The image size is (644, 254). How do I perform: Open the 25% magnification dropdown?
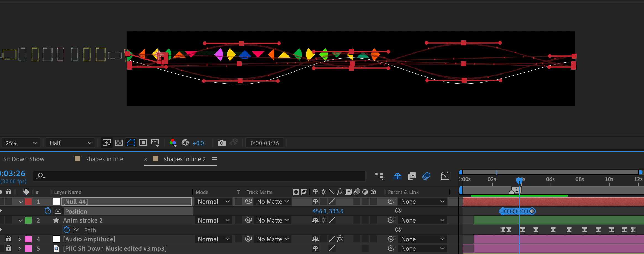tap(21, 143)
